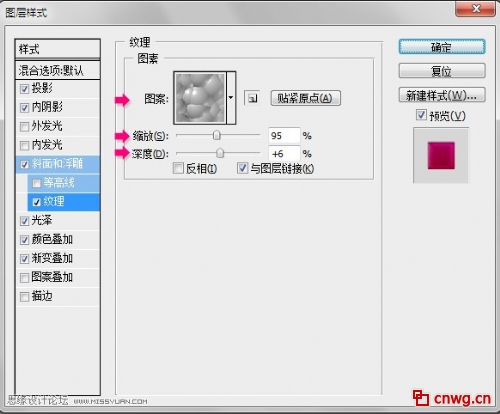Click the magenta style preview swatch
Image resolution: width=500 pixels, height=414 pixels.
coord(441,155)
